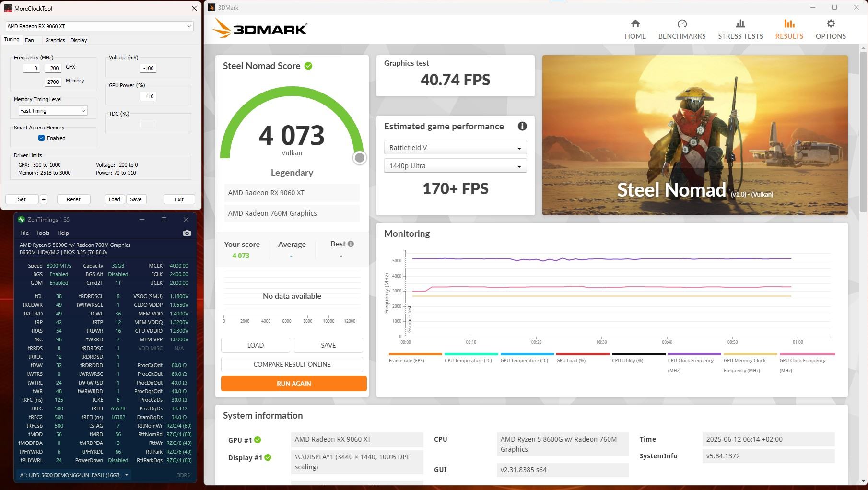Image resolution: width=868 pixels, height=490 pixels.
Task: Click the green check next to GPU #1
Action: click(258, 440)
